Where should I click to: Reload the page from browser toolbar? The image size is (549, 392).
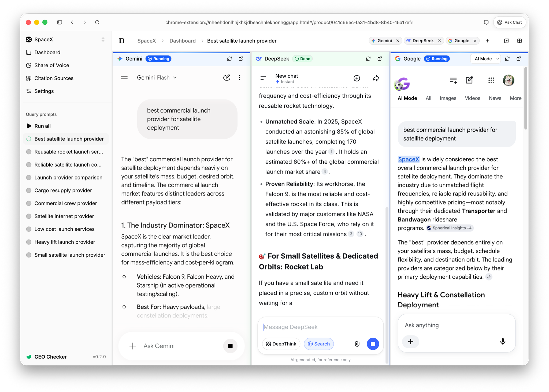click(97, 22)
